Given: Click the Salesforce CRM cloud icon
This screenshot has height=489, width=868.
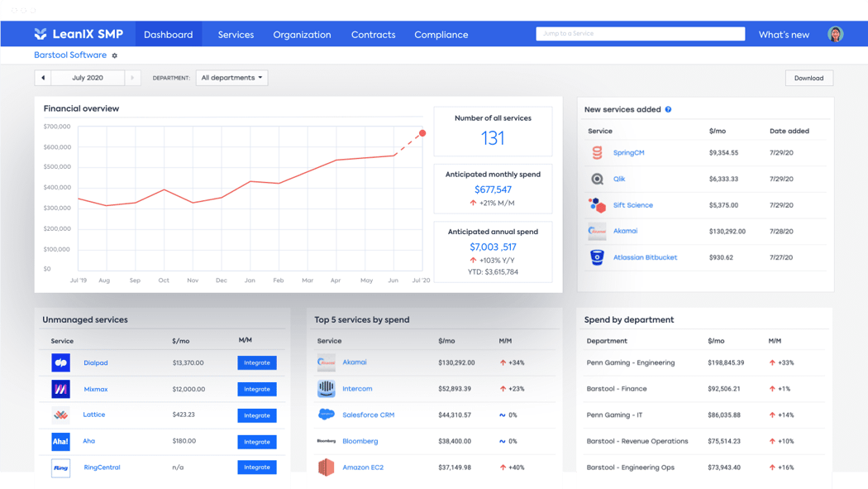Looking at the screenshot, I should click(326, 415).
